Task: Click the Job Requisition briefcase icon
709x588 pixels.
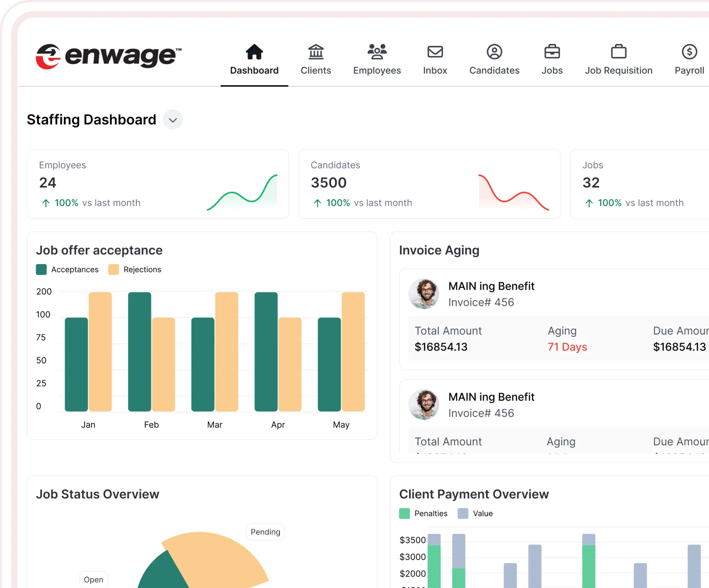Action: click(x=618, y=52)
